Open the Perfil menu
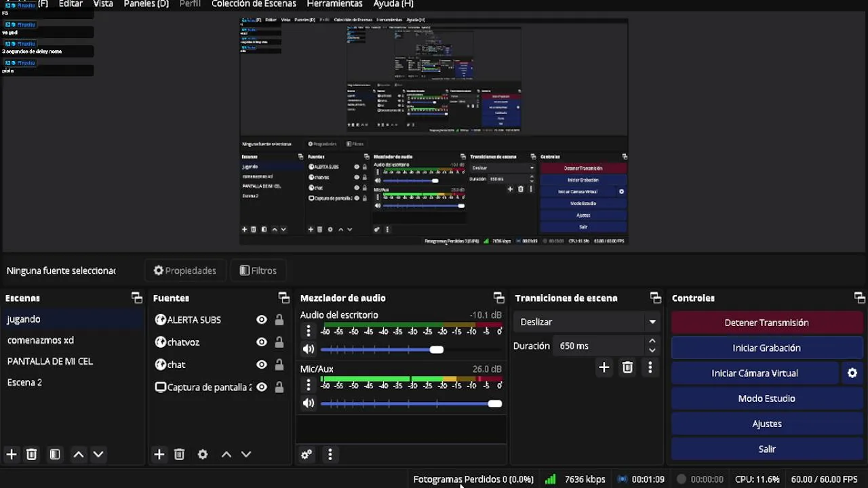This screenshot has width=868, height=488. pyautogui.click(x=190, y=4)
